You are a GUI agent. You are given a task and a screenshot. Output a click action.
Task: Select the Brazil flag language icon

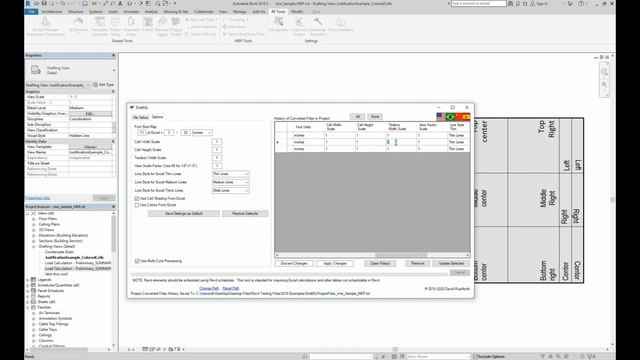[x=450, y=117]
